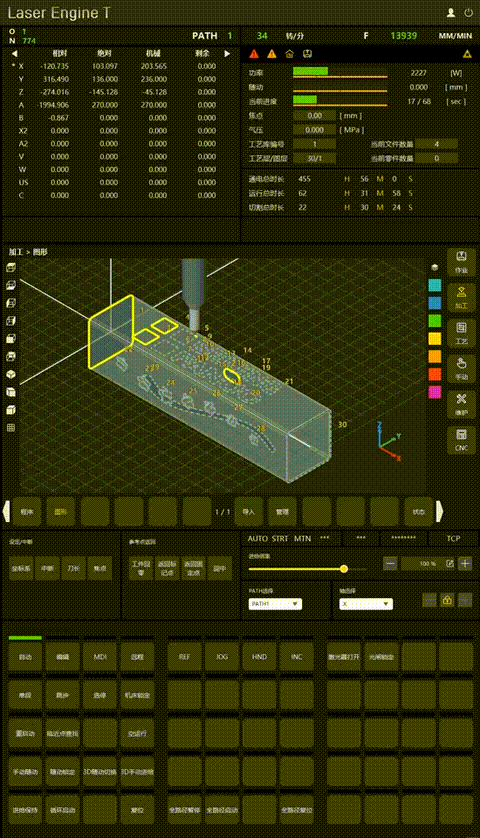The width and height of the screenshot is (480, 838).
Task: Enable HND handwheel mode
Action: click(259, 657)
